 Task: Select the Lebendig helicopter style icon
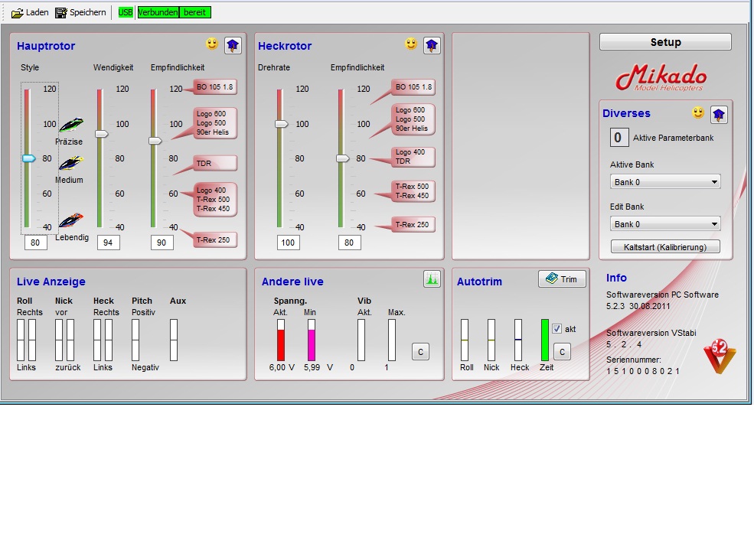point(70,220)
